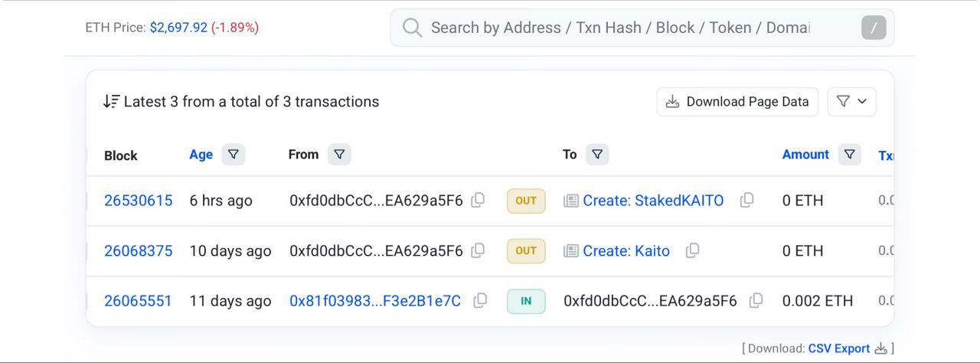This screenshot has width=980, height=363.
Task: Open sender address 0x81f03983...F3e2B1e7C
Action: point(375,301)
